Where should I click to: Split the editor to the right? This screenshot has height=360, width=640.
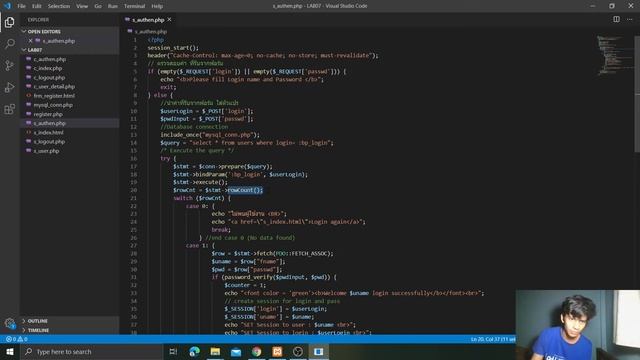(616, 19)
